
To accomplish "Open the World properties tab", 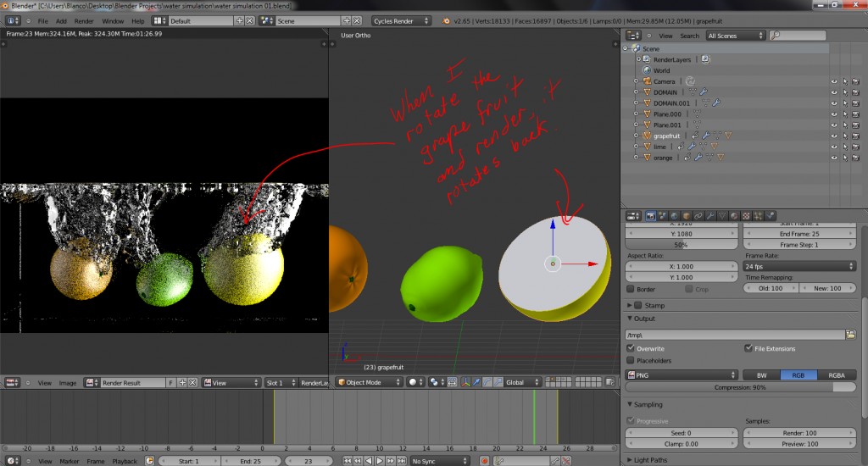I will (x=674, y=216).
